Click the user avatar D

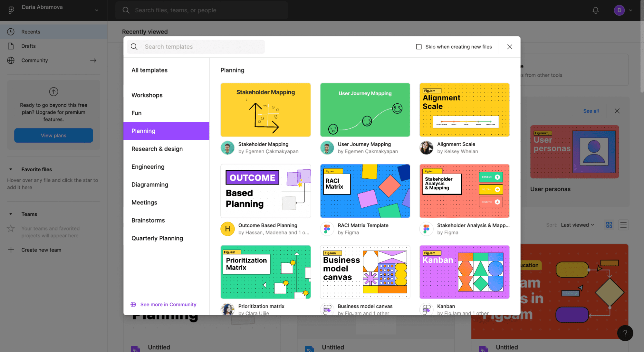(619, 10)
